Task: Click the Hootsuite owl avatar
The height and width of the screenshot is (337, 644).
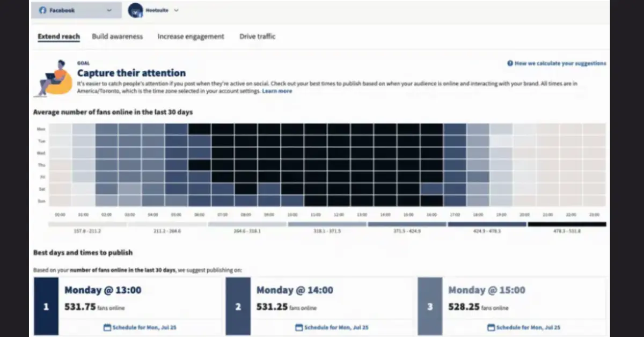Action: (135, 10)
